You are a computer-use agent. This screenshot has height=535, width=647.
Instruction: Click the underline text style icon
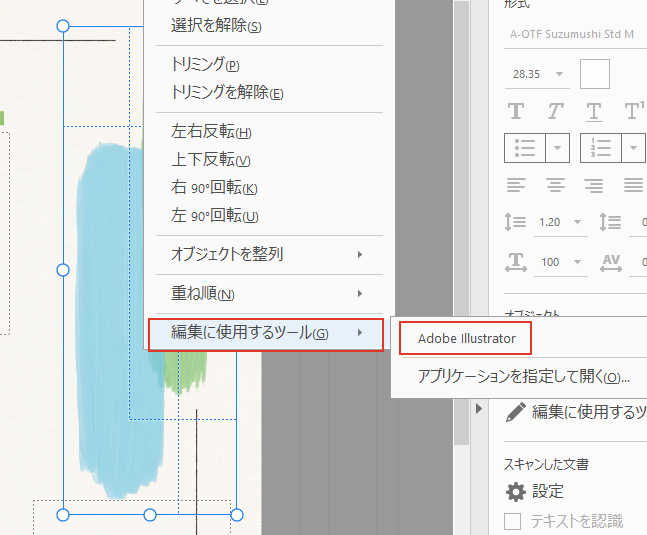(x=594, y=112)
